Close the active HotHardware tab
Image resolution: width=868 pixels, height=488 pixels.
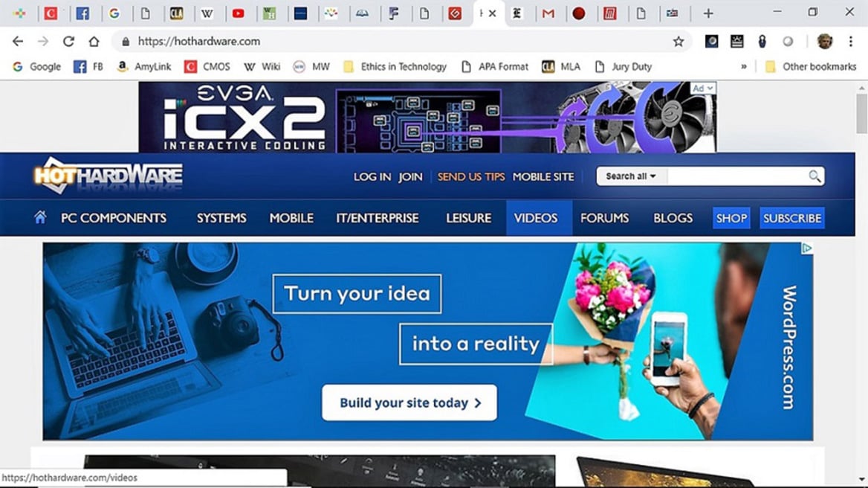492,13
